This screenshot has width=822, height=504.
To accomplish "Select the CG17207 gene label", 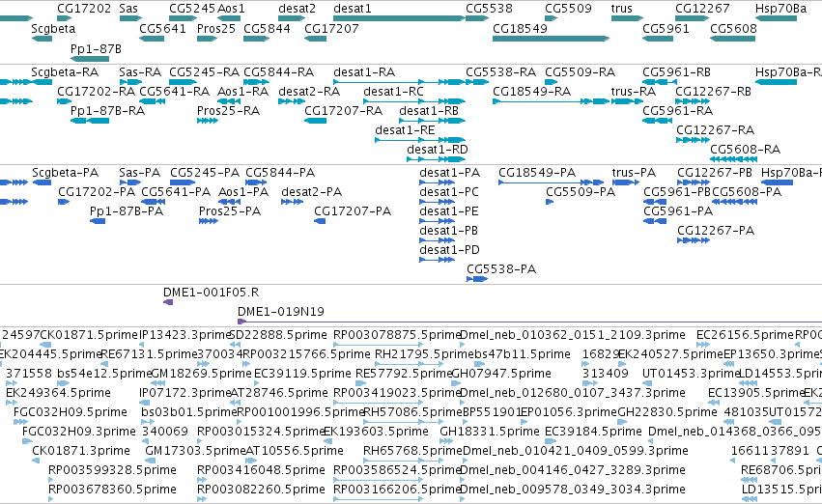I will point(332,29).
